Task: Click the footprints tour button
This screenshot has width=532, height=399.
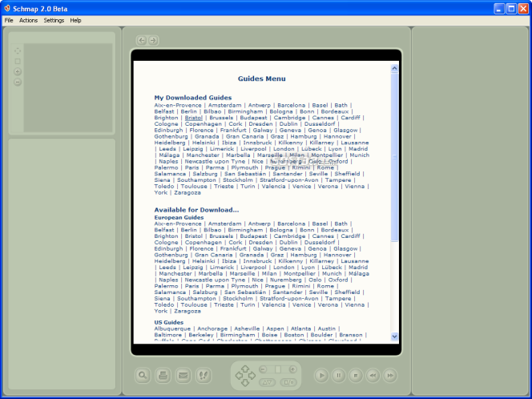Action: coord(204,376)
